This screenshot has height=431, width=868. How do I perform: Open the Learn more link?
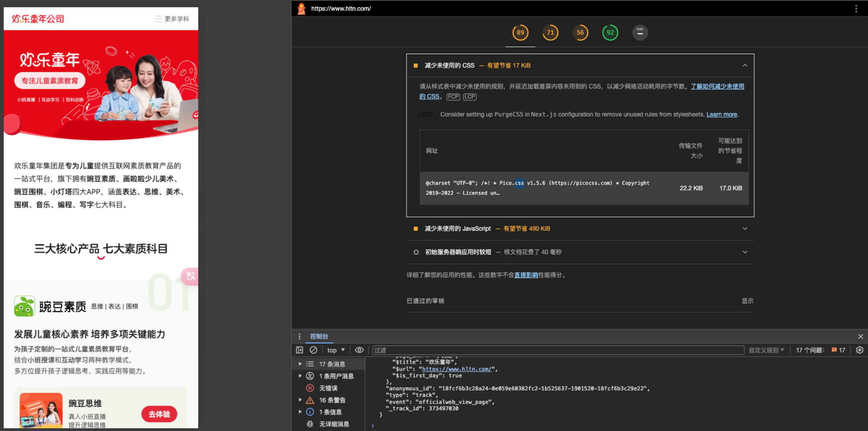721,115
